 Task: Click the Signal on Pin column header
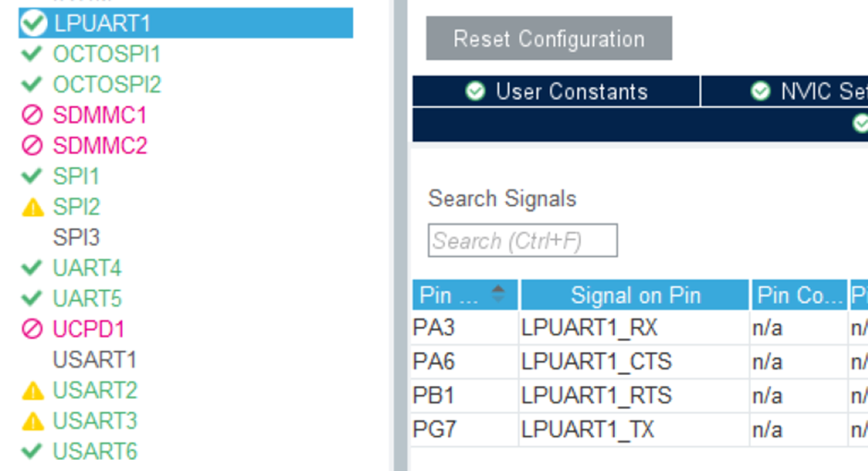634,296
